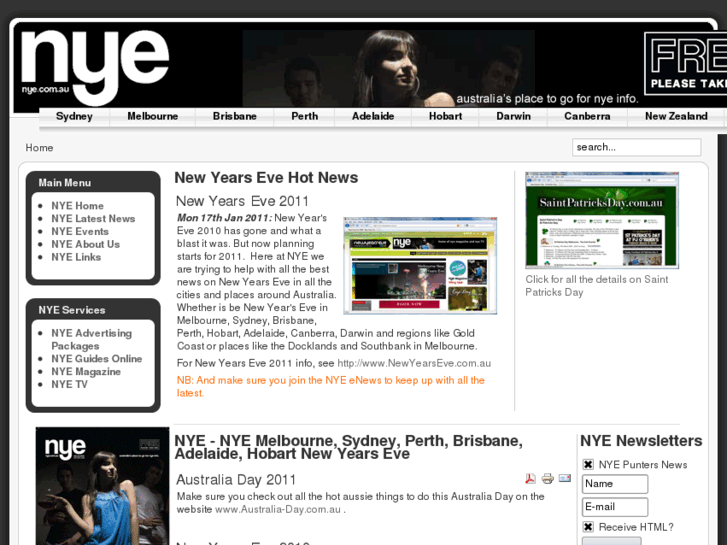This screenshot has width=727, height=545.
Task: Open the NYE magazine cover image
Action: 102,486
